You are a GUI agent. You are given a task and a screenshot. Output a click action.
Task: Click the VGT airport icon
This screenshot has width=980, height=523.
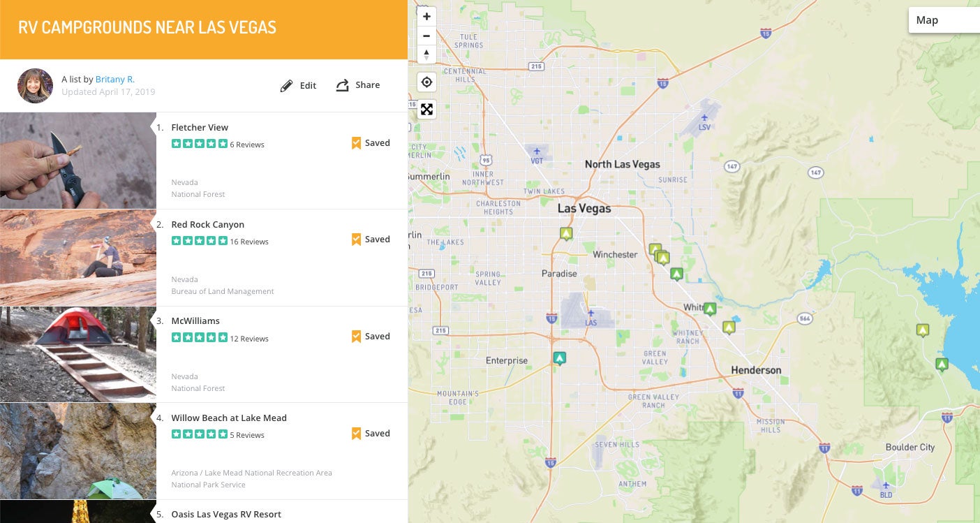coord(537,151)
